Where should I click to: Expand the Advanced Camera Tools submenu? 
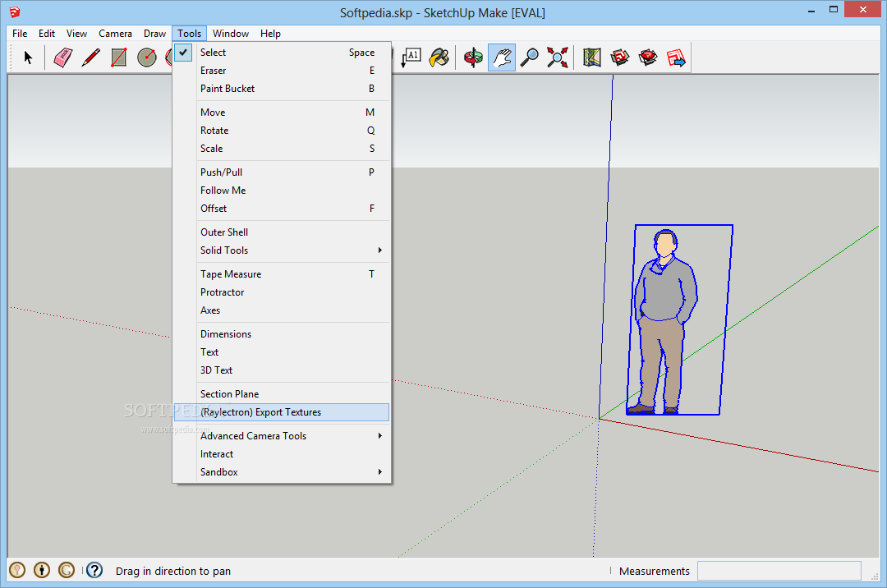coord(282,436)
